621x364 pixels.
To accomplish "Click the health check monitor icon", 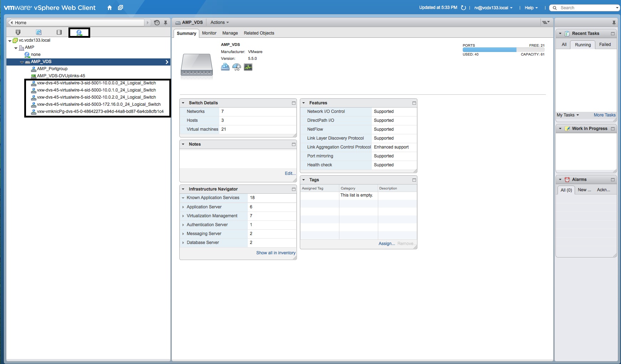I will point(248,67).
